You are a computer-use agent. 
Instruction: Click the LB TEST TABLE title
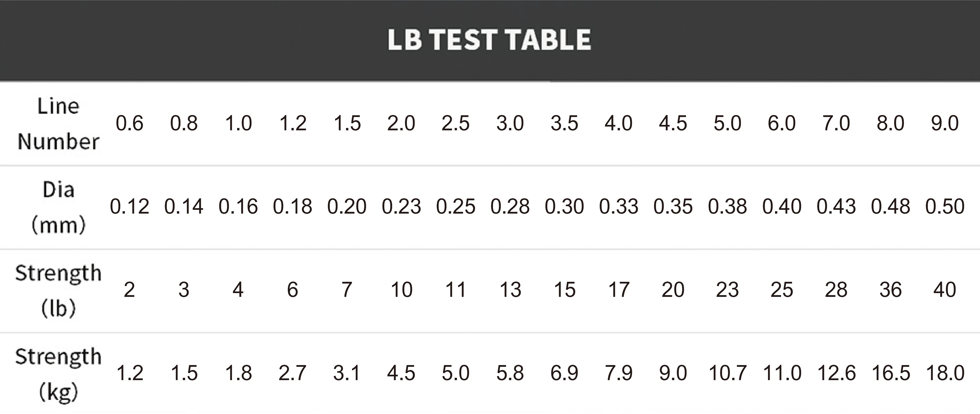tap(489, 40)
